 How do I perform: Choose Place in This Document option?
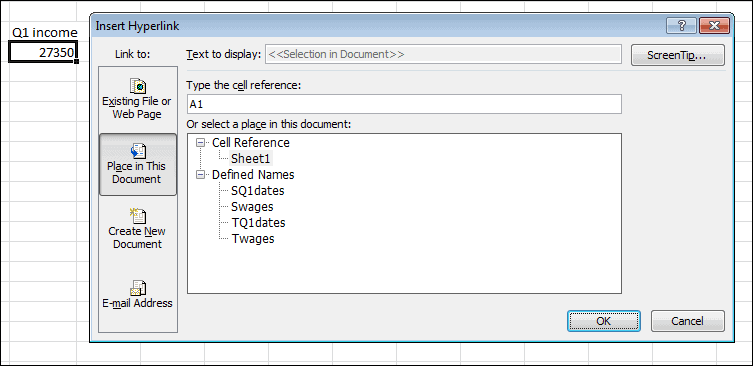click(x=137, y=165)
